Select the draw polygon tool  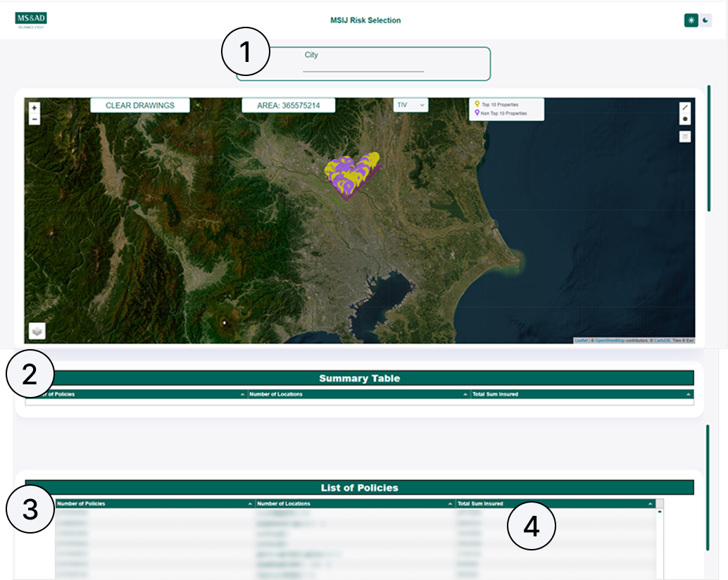click(x=685, y=120)
